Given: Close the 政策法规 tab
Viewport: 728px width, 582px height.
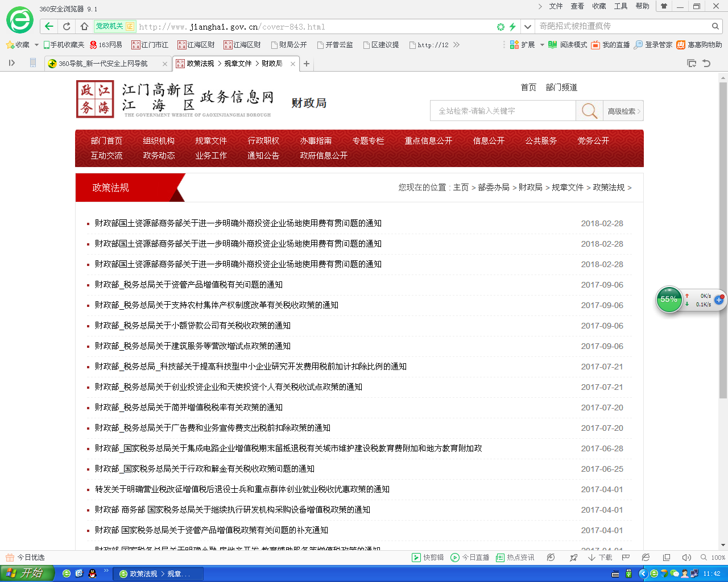Looking at the screenshot, I should pos(293,64).
